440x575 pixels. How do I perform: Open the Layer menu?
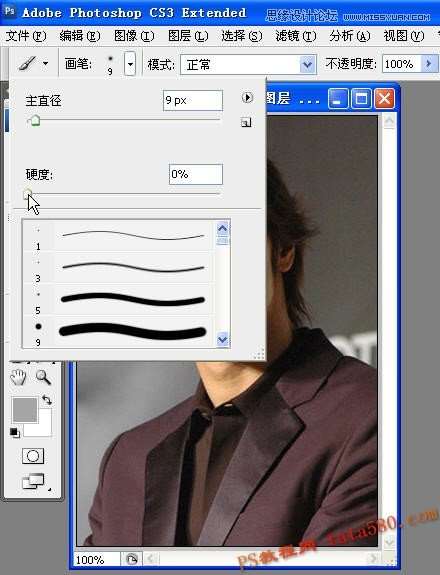point(188,36)
